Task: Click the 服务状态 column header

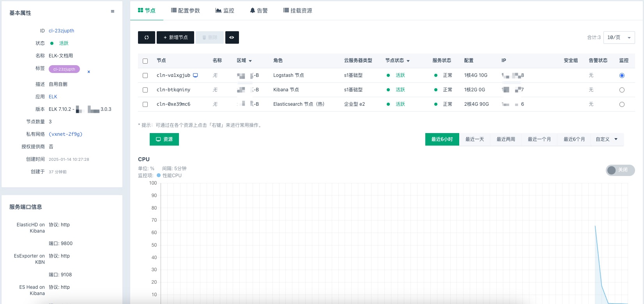Action: [442, 60]
